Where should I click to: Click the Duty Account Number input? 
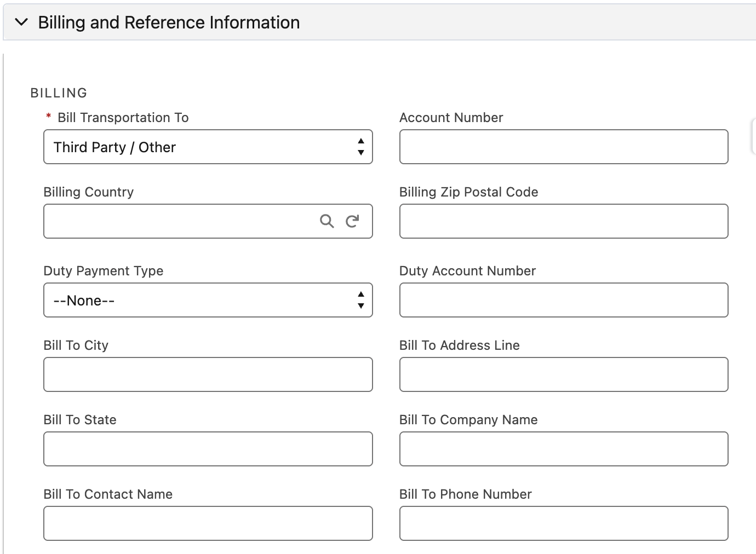563,300
